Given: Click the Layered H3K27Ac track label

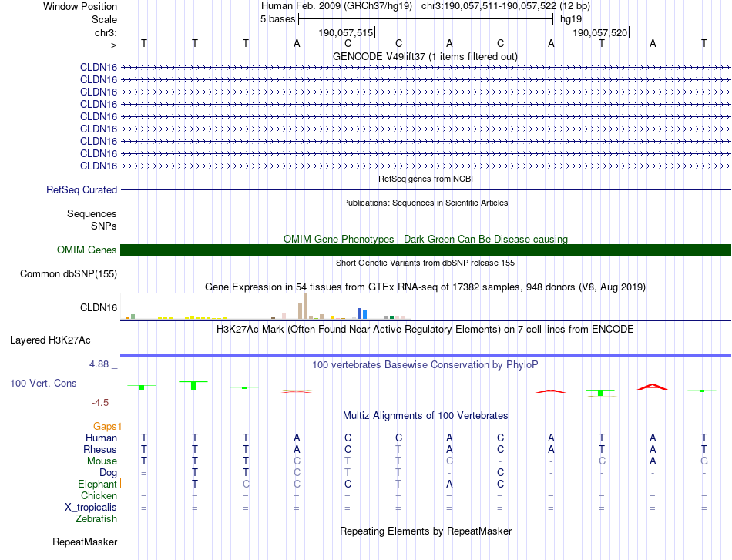Looking at the screenshot, I should coord(50,340).
